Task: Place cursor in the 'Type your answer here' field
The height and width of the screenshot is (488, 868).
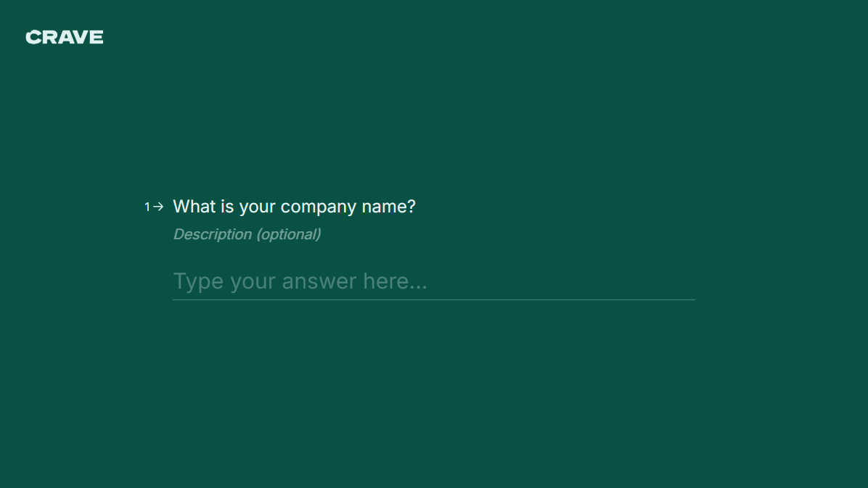Action: pyautogui.click(x=433, y=281)
